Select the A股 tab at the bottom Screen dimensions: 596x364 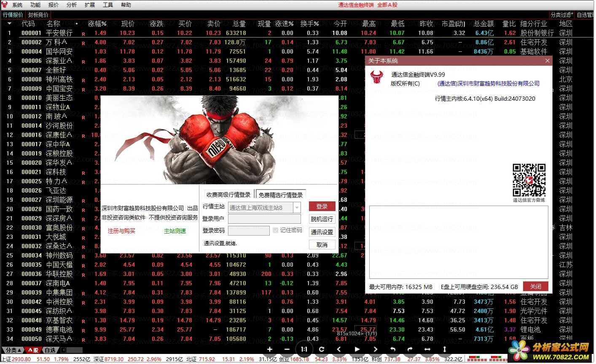pyautogui.click(x=33, y=351)
